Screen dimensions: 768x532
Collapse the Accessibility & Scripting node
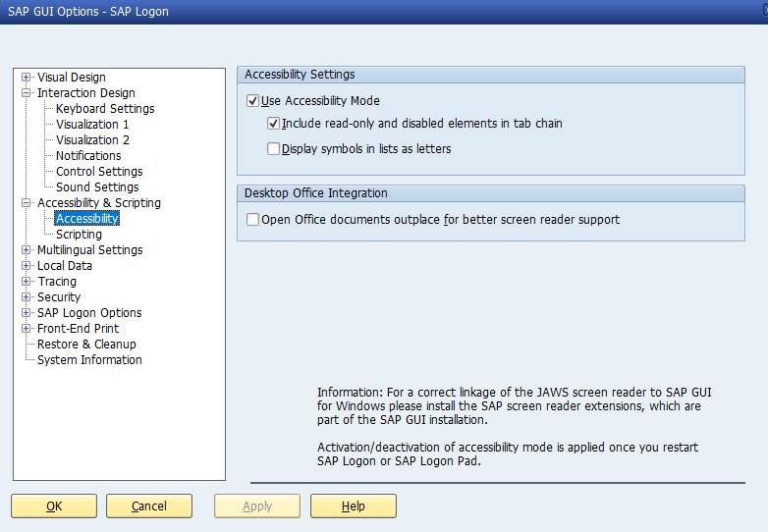(x=27, y=203)
